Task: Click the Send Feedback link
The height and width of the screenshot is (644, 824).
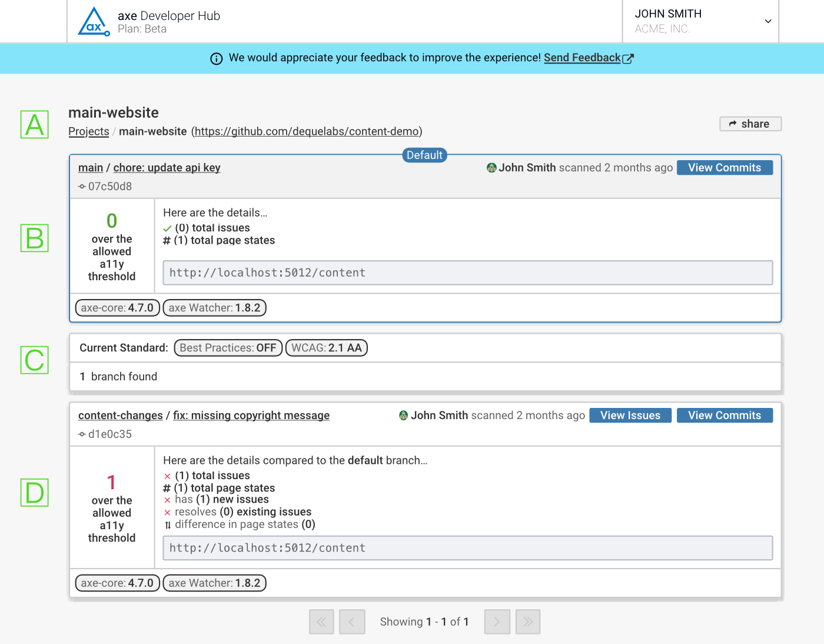Action: 582,58
